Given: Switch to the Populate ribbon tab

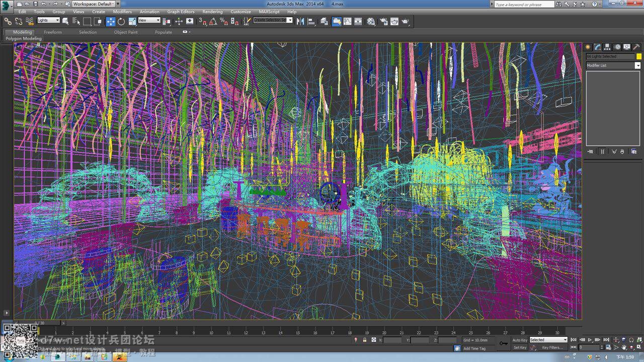Looking at the screenshot, I should coord(164,32).
